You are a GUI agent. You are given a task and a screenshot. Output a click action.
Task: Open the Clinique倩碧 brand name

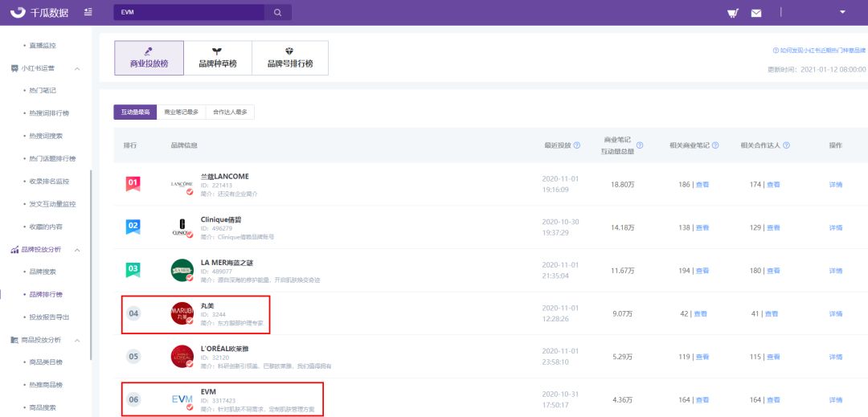(x=222, y=219)
